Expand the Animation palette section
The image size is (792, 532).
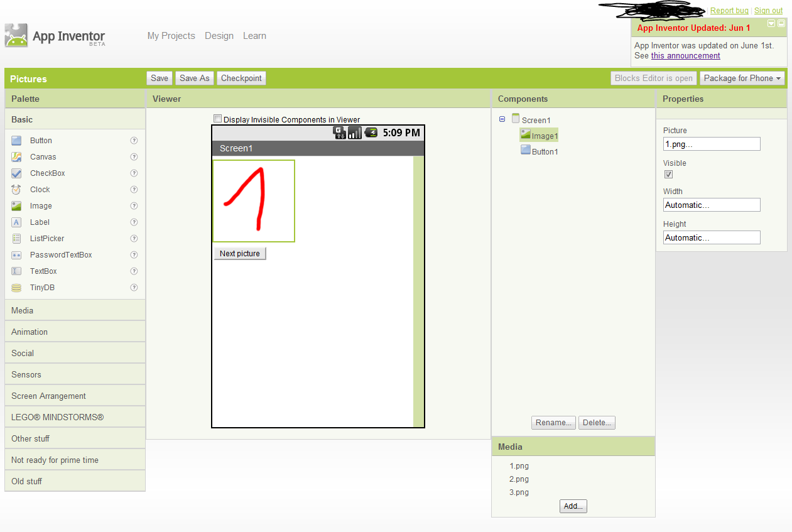click(75, 332)
